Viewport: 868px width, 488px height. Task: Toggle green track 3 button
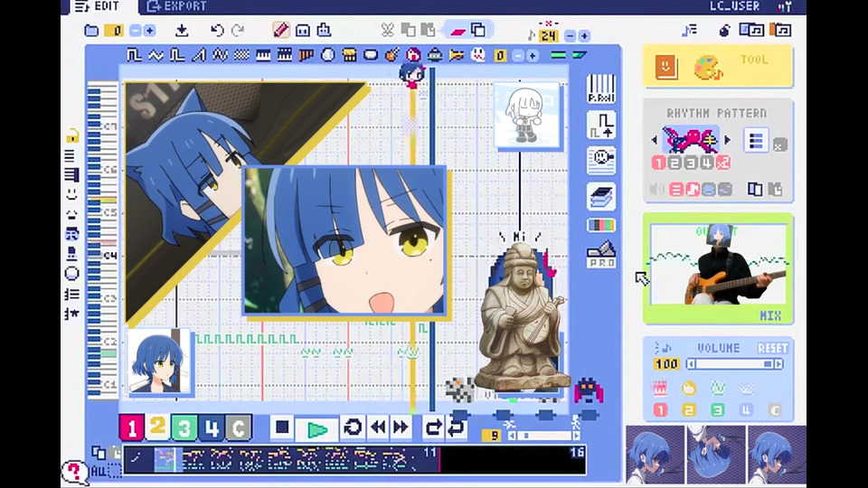[184, 427]
